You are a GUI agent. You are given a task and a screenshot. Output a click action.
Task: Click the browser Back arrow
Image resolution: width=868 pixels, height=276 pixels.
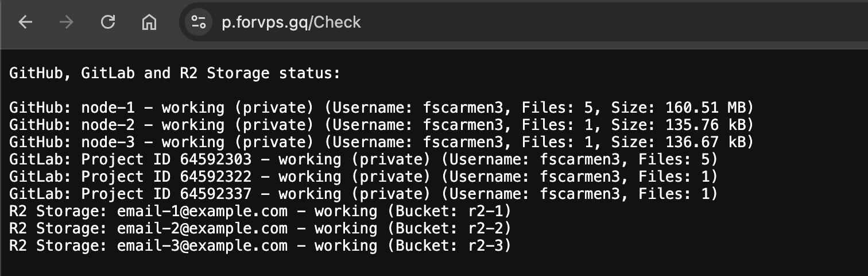pyautogui.click(x=26, y=22)
